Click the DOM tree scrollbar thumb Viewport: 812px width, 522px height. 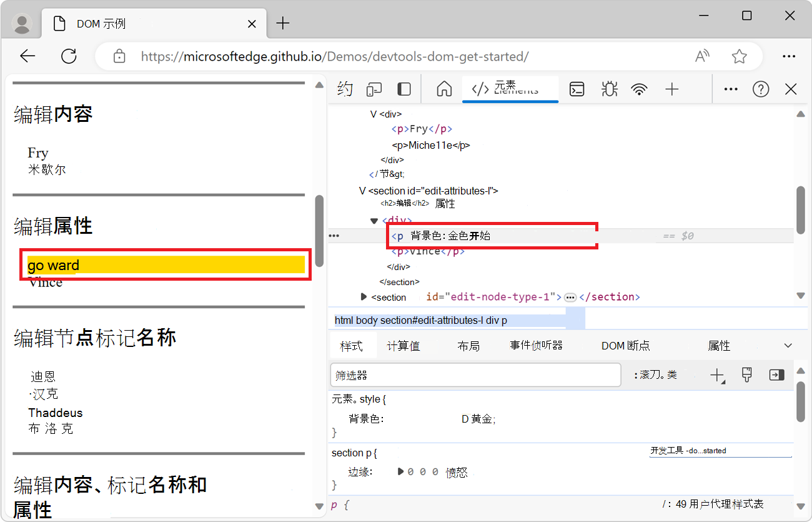(x=801, y=210)
